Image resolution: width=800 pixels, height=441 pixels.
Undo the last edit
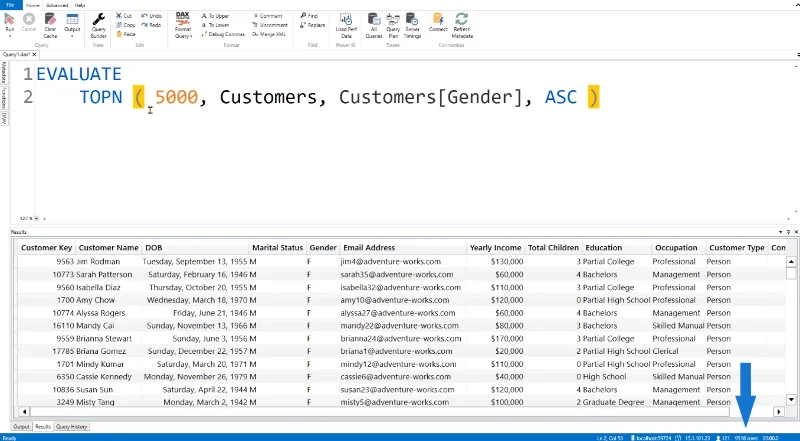point(152,16)
